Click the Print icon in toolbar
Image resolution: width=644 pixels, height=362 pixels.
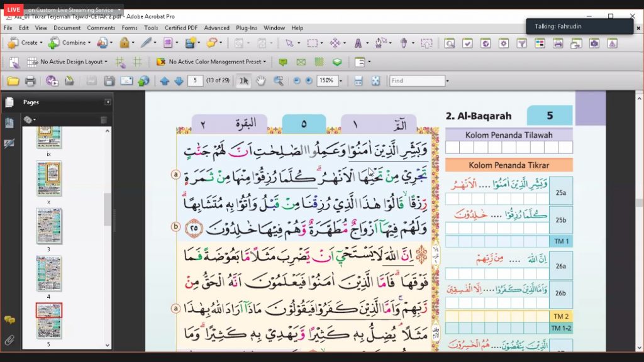[x=30, y=81]
